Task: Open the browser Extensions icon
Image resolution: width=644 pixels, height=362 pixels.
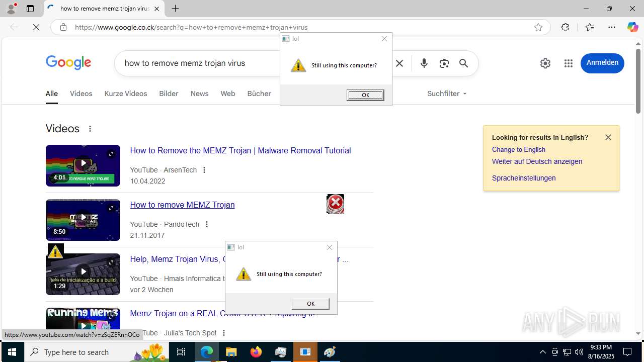Action: (565, 27)
